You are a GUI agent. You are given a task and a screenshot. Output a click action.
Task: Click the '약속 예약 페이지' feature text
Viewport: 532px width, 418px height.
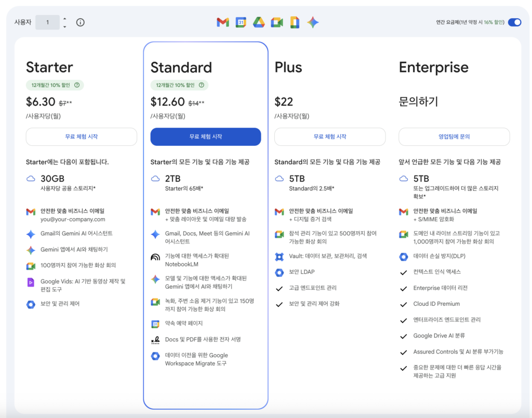tap(184, 323)
